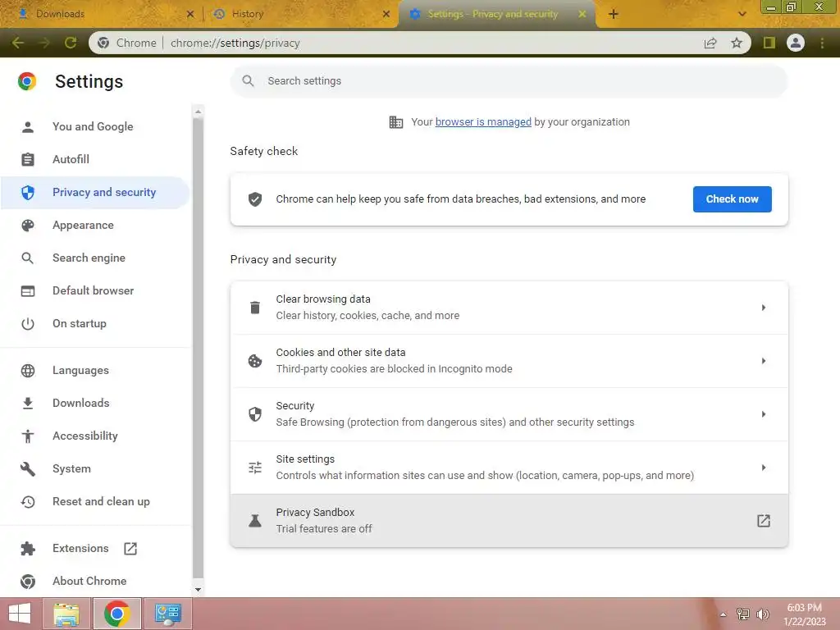
Task: Open Clear browsing data row
Action: tap(509, 308)
